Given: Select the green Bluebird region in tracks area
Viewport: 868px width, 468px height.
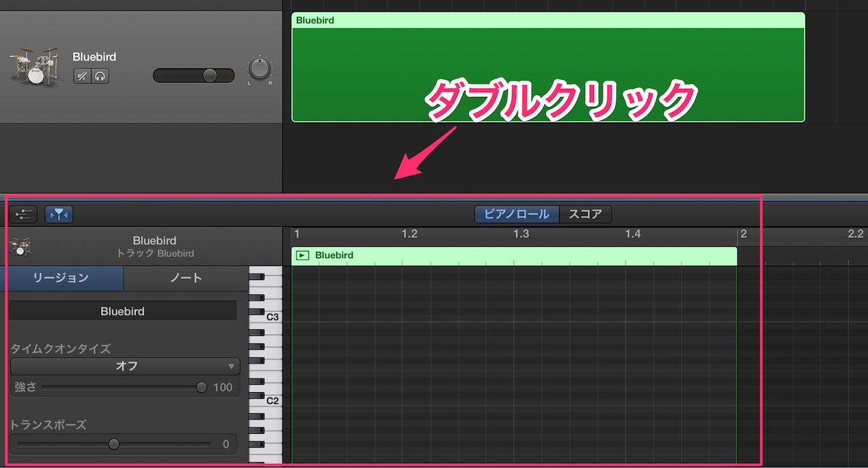Looking at the screenshot, I should [548, 67].
